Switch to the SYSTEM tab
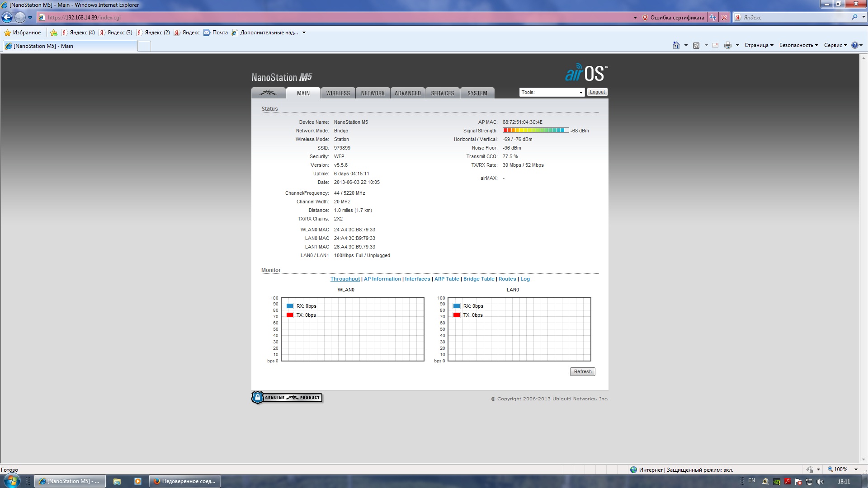The image size is (868, 488). click(x=477, y=93)
